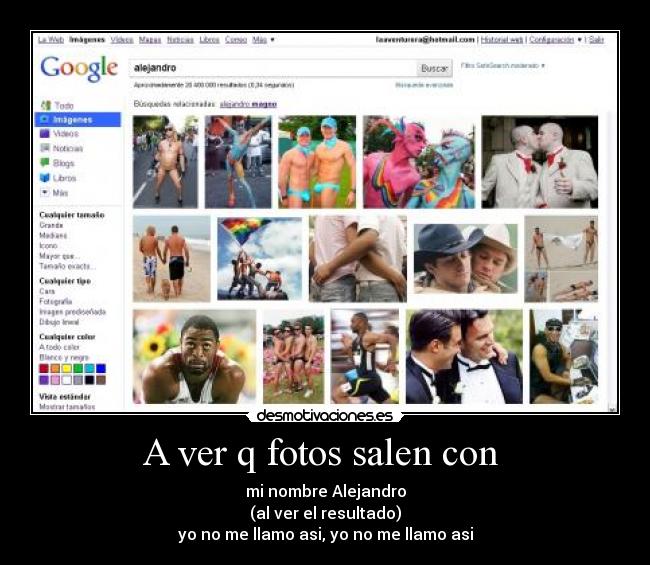650x565 pixels.
Task: Go to Vídeos in top navigation bar
Action: tap(122, 40)
